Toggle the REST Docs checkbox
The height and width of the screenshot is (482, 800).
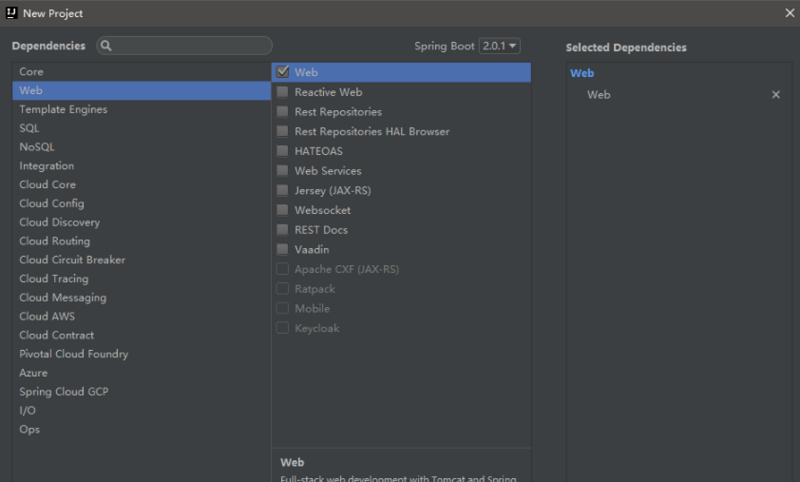coord(283,230)
